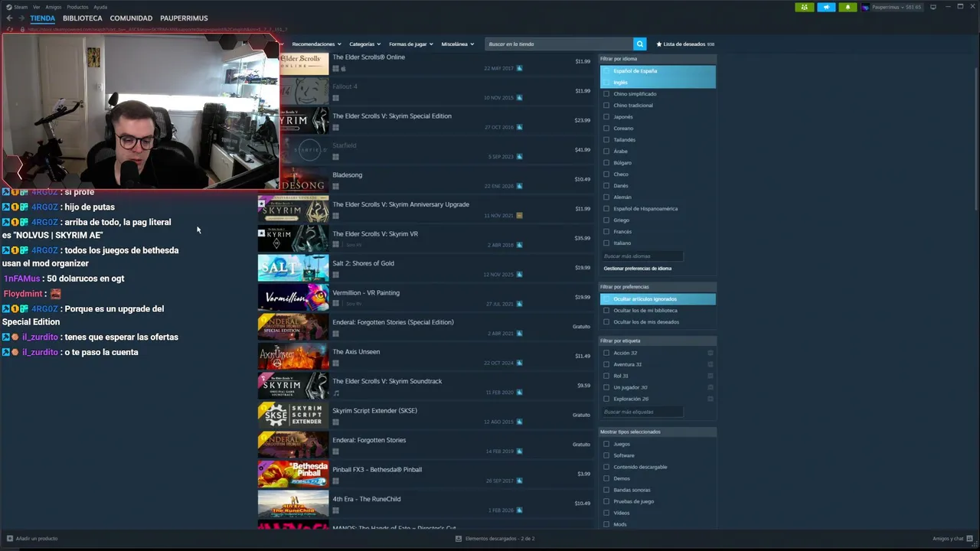The width and height of the screenshot is (980, 551).
Task: Click the Windows platform icon under Bladesong
Action: click(x=335, y=186)
